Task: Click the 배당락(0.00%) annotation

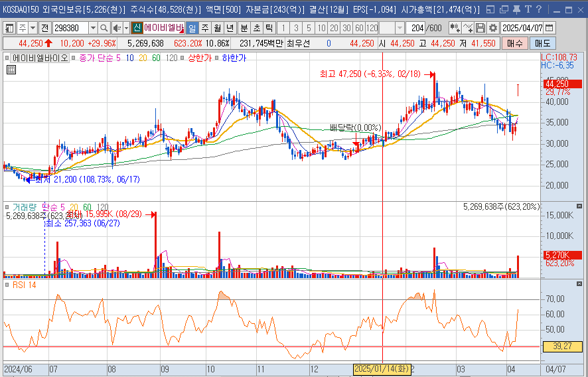Action: (x=356, y=127)
